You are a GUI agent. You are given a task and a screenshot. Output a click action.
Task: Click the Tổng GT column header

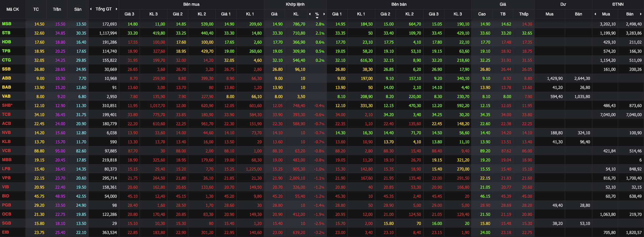click(x=104, y=9)
